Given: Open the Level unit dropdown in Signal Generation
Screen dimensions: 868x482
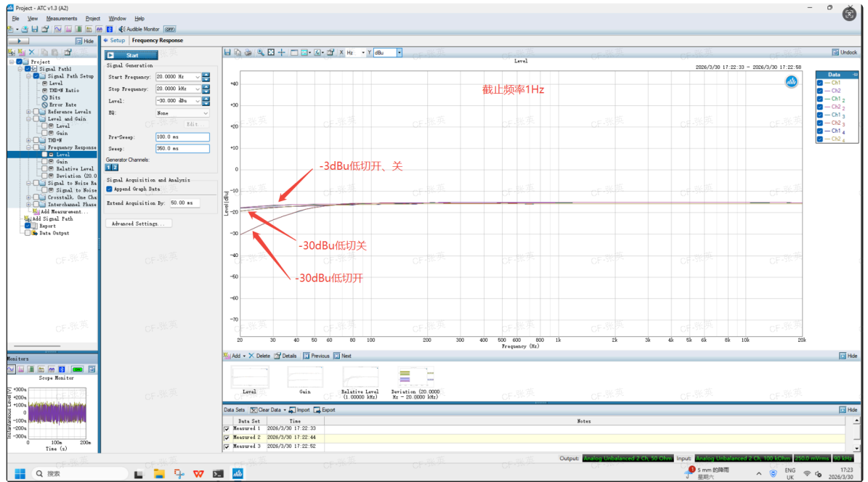Looking at the screenshot, I should click(197, 101).
